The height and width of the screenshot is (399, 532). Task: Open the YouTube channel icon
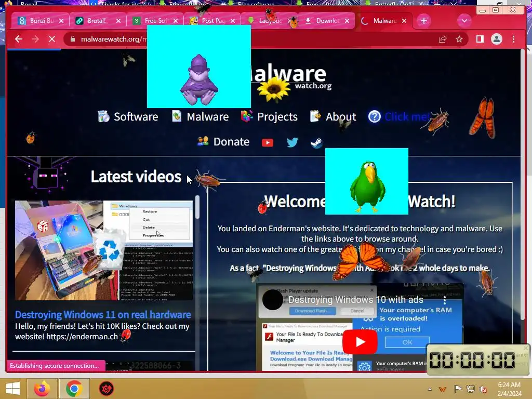[x=268, y=142]
